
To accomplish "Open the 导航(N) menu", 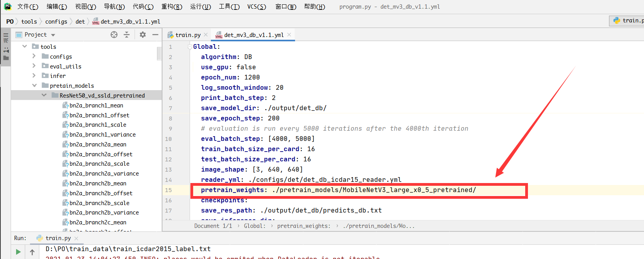I will click(114, 6).
